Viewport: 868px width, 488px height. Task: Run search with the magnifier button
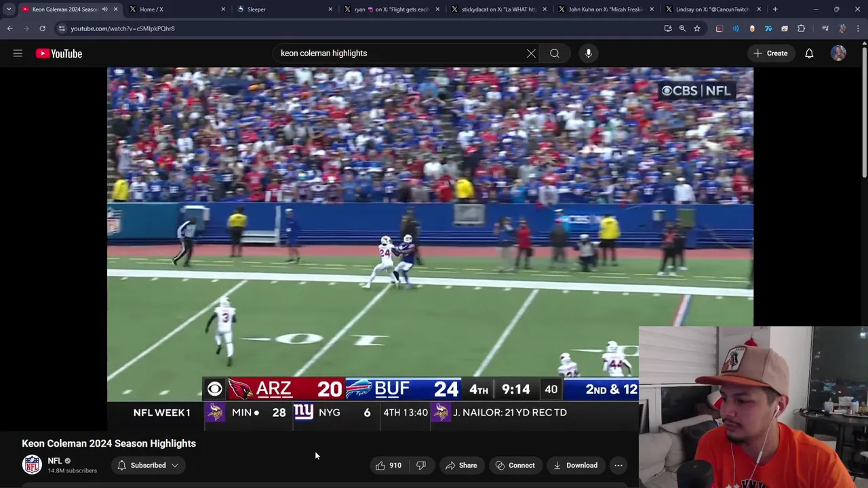pos(555,54)
